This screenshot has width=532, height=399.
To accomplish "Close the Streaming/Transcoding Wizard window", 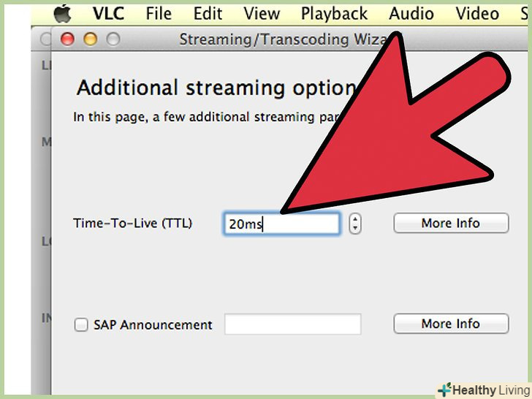I will (67, 39).
